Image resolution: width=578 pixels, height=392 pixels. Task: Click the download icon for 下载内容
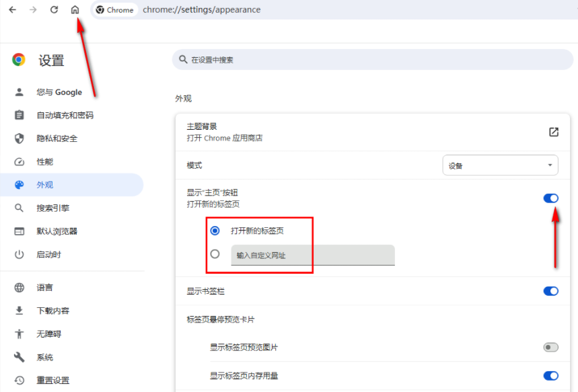pos(19,311)
